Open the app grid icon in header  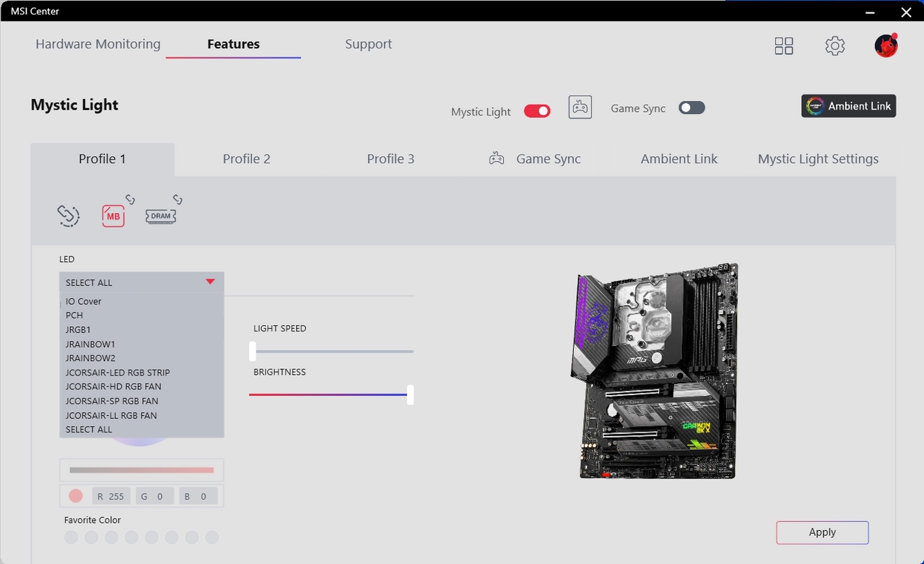point(783,46)
